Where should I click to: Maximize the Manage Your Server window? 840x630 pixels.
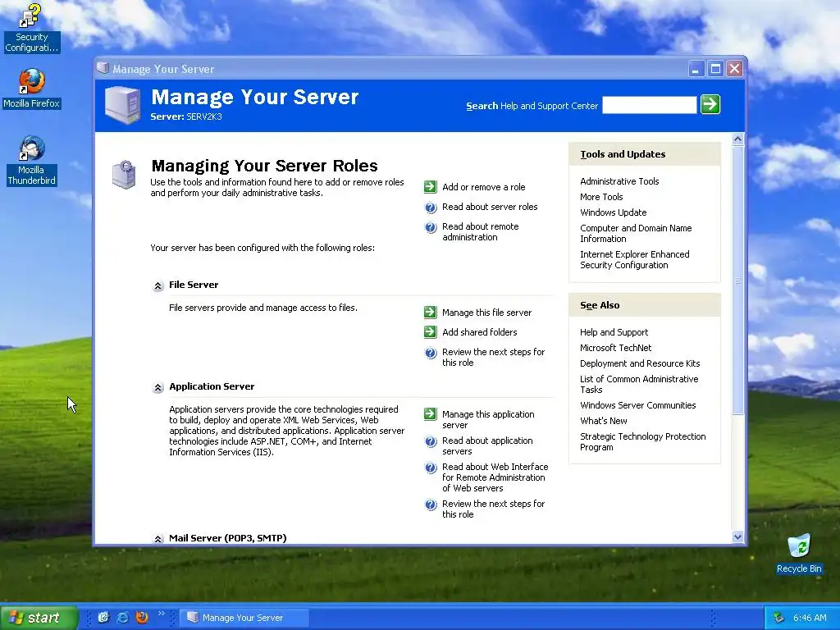(715, 69)
